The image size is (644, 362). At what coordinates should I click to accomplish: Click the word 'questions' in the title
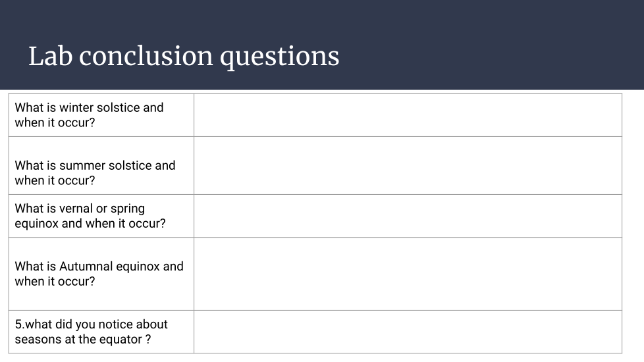[279, 57]
